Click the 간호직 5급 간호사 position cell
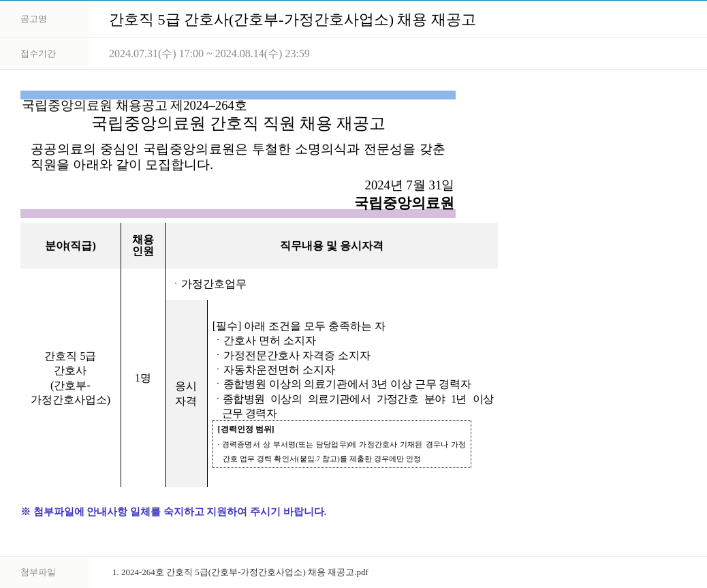707x588 pixels. coord(70,378)
